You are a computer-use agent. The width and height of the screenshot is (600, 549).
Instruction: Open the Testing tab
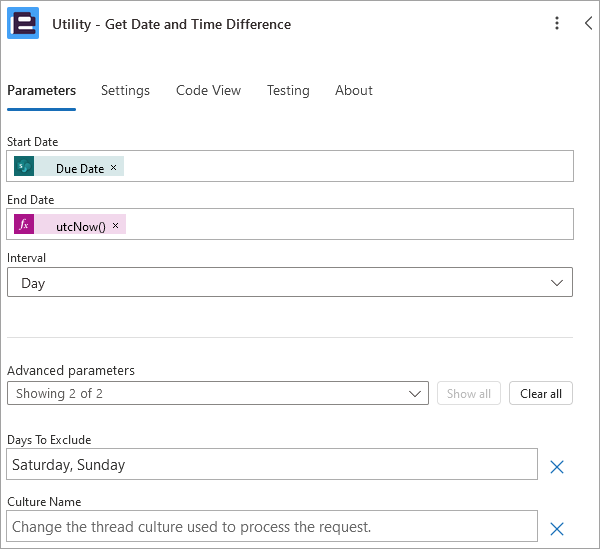pyautogui.click(x=288, y=91)
